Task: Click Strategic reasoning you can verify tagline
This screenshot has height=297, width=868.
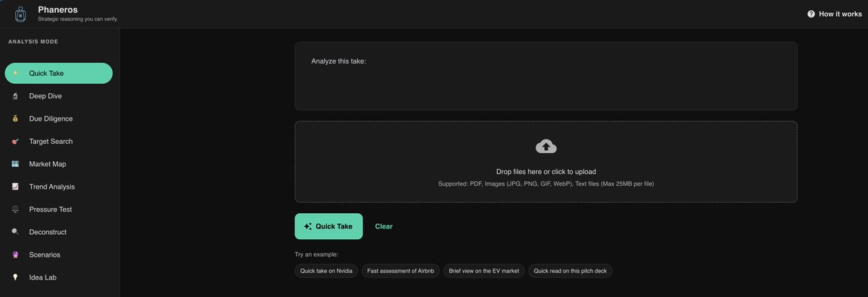Action: coord(78,20)
